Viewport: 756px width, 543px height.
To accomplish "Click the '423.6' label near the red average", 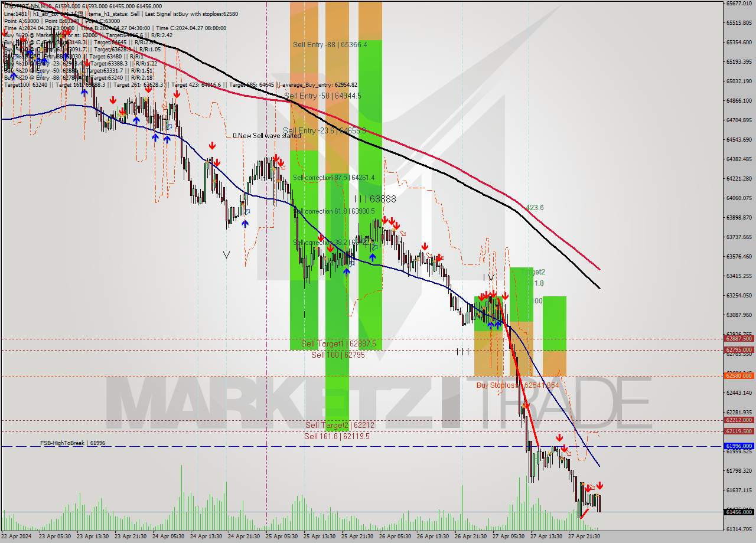I will point(535,208).
